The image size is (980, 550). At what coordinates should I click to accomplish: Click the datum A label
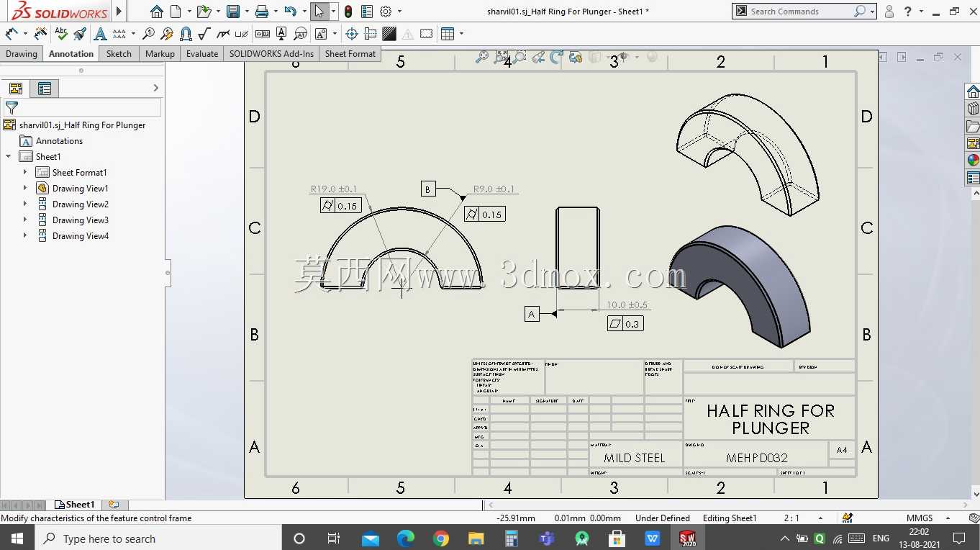click(532, 314)
